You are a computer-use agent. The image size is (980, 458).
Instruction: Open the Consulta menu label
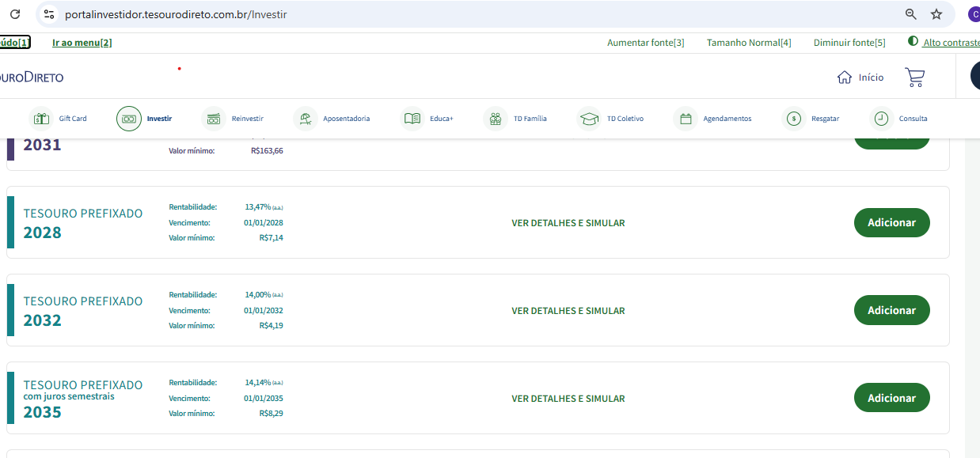pos(913,119)
